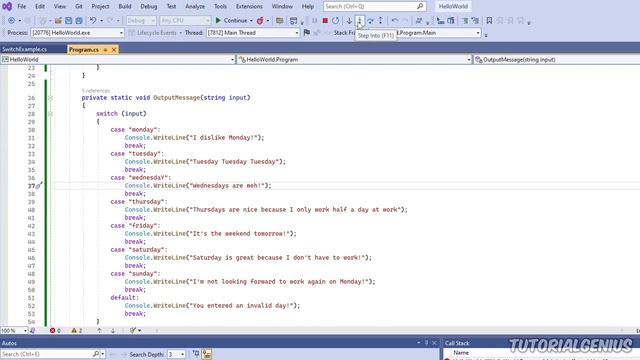
Task: Click the go to next issue down arrow
Action: 113,331
